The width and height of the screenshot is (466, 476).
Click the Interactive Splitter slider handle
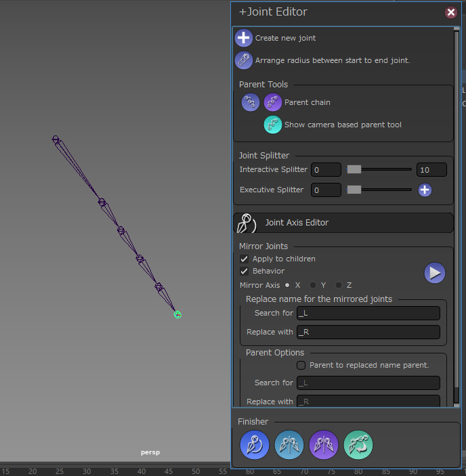coord(354,169)
